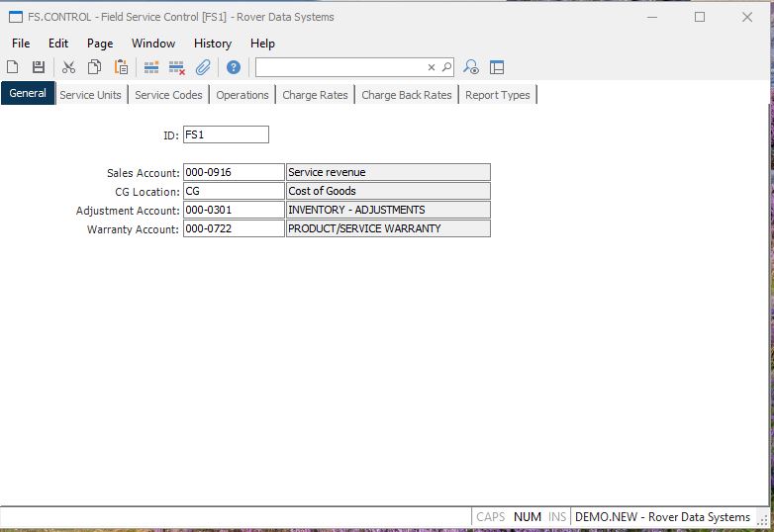Click the delete row icon with red X
The width and height of the screenshot is (774, 532).
coord(177,67)
